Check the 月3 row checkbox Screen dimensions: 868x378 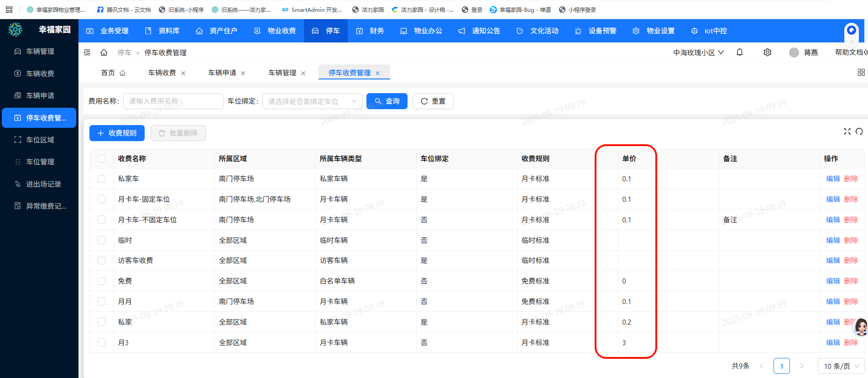click(101, 342)
